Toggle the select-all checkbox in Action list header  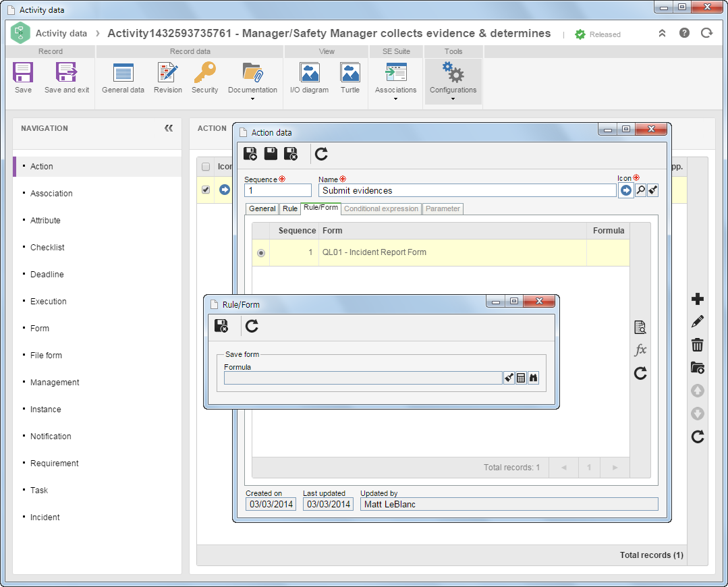(x=206, y=166)
